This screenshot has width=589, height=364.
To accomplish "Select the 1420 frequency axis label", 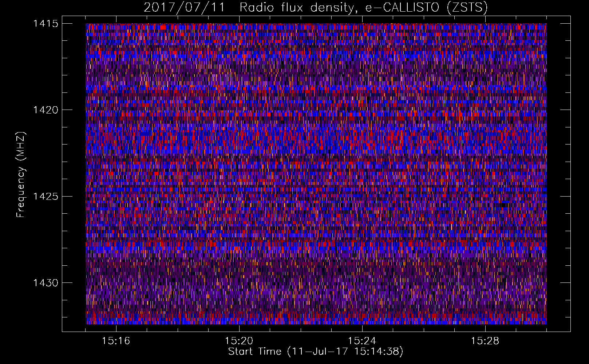I will (x=46, y=110).
